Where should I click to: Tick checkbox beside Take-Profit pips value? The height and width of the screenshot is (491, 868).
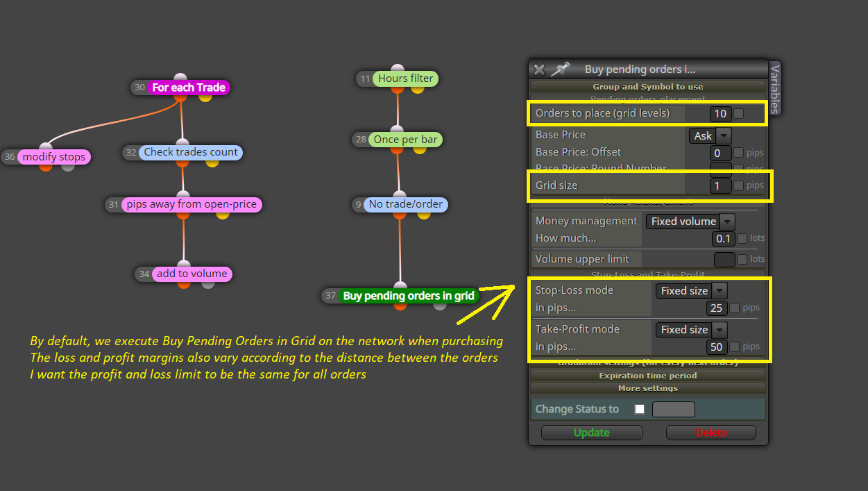tap(735, 347)
